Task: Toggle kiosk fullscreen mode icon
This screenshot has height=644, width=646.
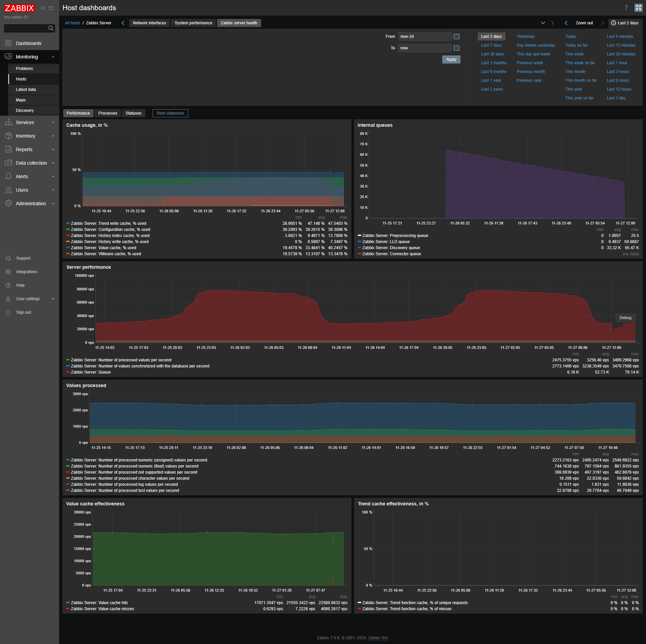Action: click(x=638, y=8)
